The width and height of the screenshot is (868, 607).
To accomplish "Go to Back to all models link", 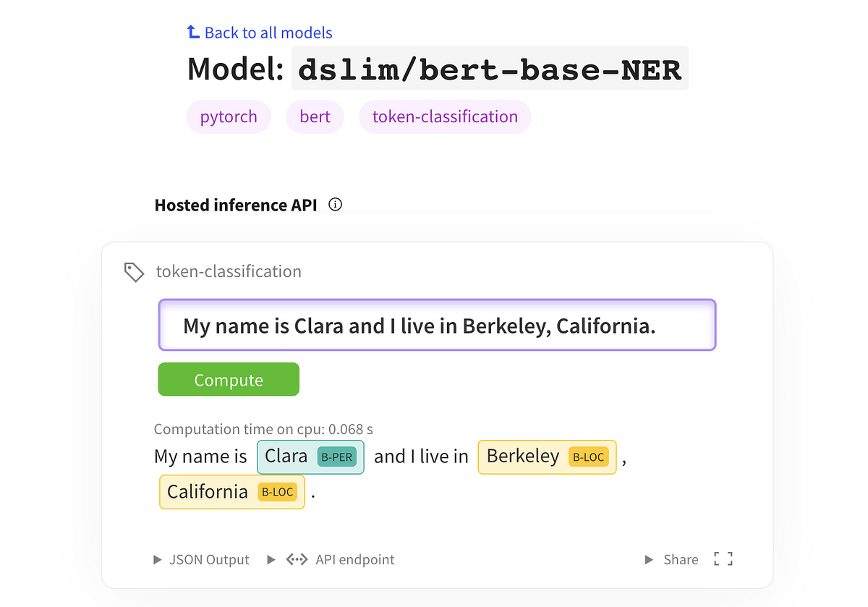I will [x=268, y=33].
